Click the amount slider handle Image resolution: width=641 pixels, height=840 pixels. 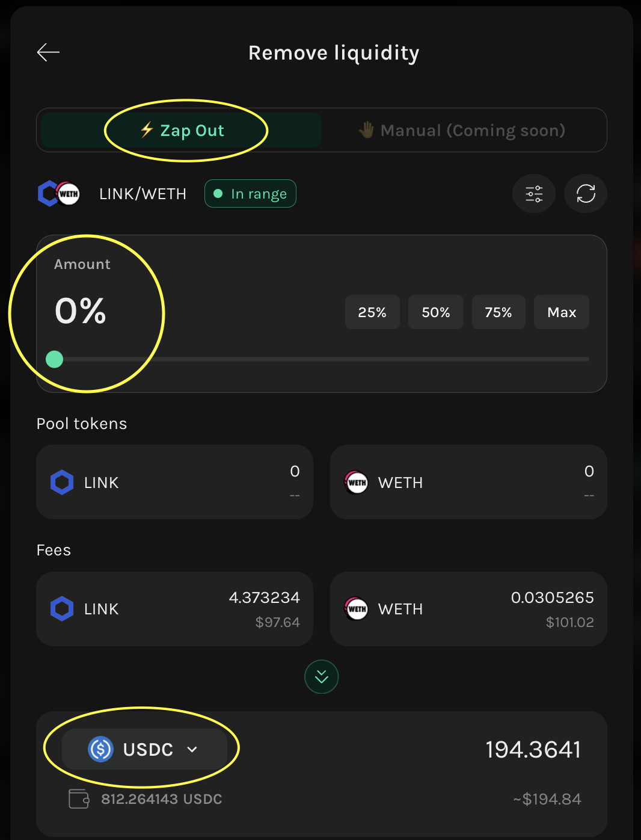coord(55,359)
